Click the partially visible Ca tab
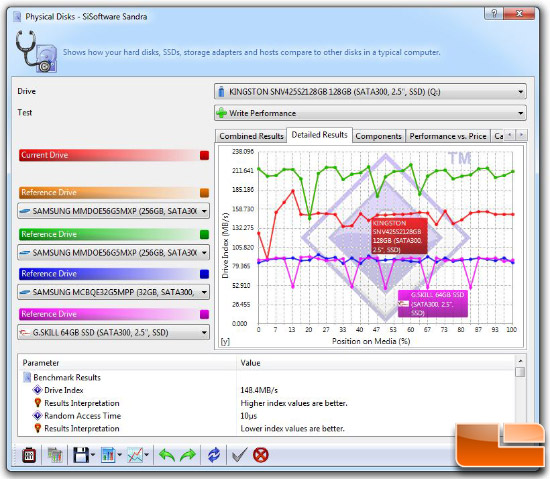 click(498, 136)
